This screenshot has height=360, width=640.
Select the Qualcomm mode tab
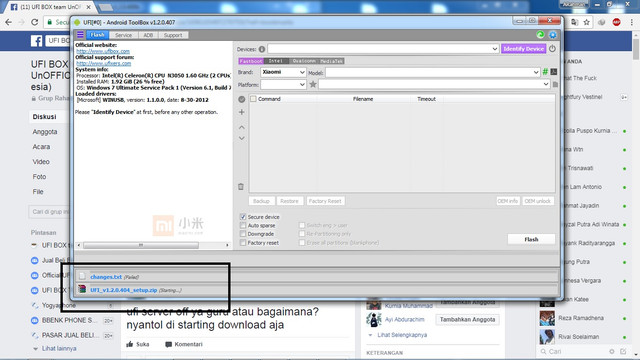pyautogui.click(x=304, y=61)
